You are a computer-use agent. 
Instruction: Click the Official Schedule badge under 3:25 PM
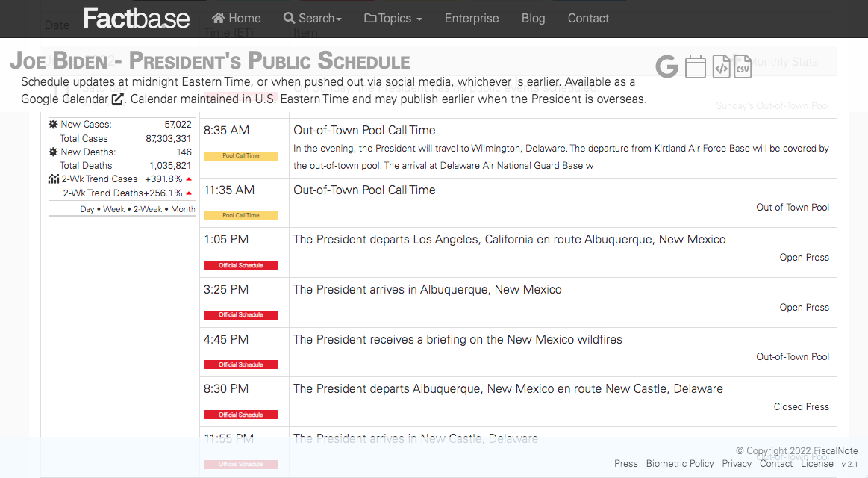pyautogui.click(x=241, y=315)
